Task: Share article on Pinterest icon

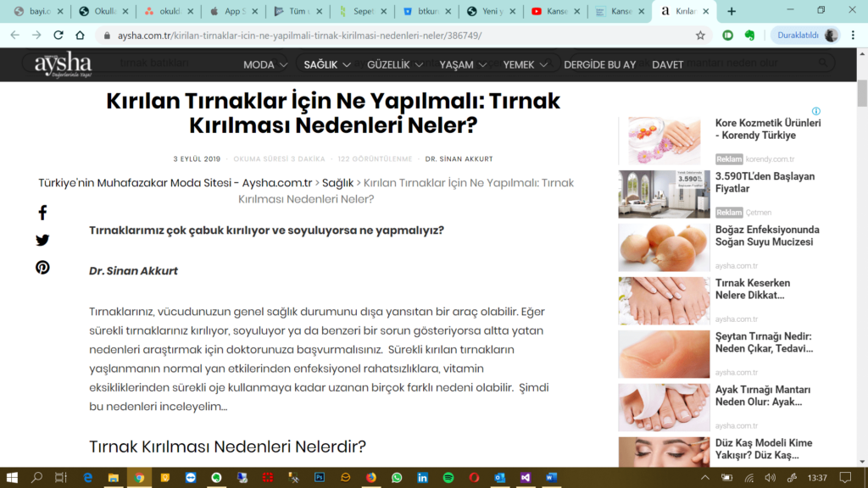Action: pos(42,267)
